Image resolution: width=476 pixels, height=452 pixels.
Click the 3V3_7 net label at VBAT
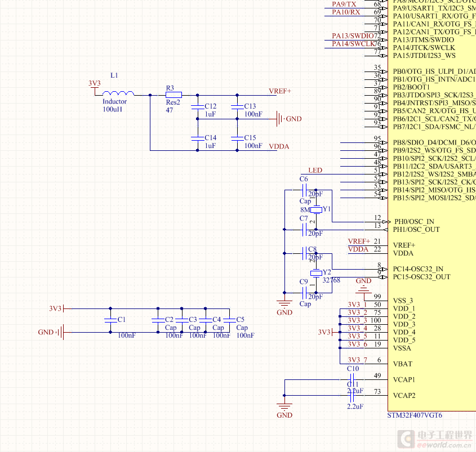[357, 360]
